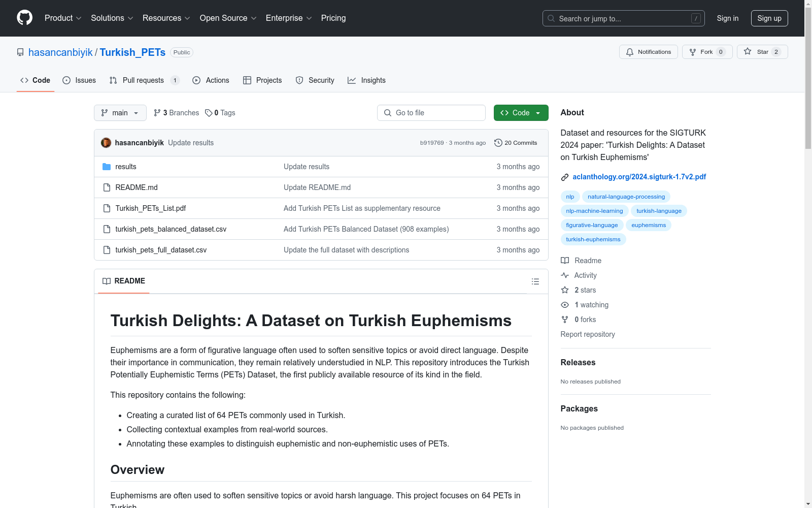
Task: Click Report repository
Action: [588, 334]
